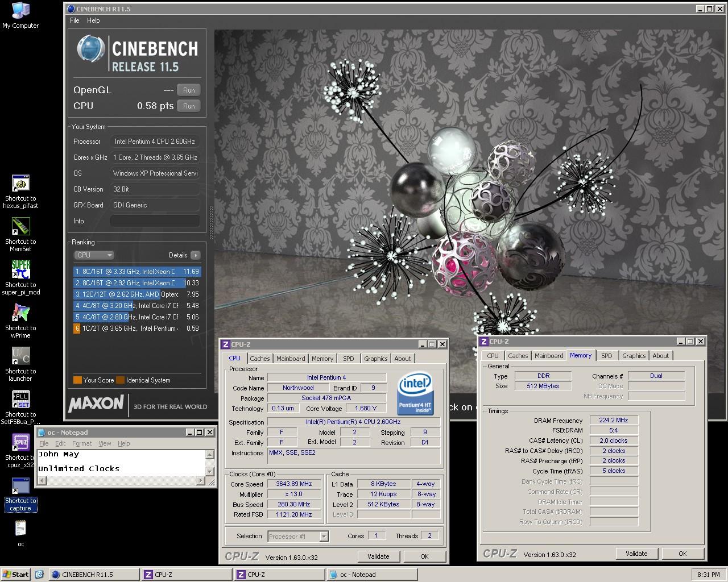Switch to CINEBENCH R11.5 taskbar button

click(x=94, y=575)
